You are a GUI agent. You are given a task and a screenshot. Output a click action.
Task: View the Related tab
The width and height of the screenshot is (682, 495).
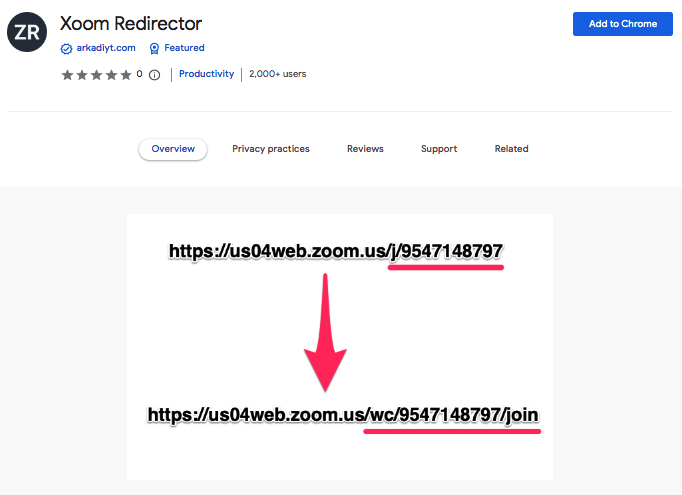point(511,149)
